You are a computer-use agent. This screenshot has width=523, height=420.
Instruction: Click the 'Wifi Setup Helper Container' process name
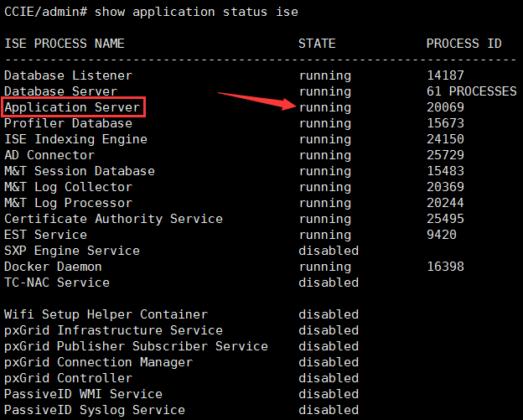tap(106, 314)
